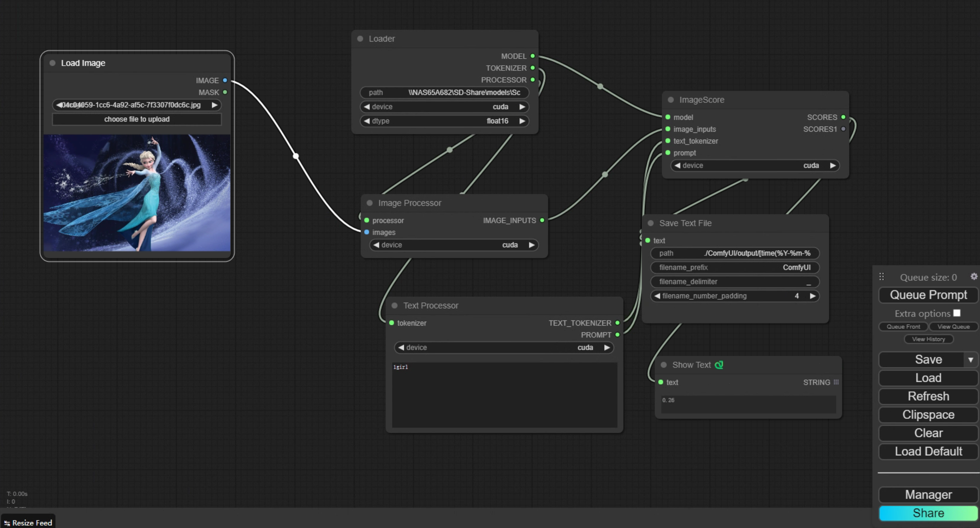Collapse the ImageScore node dot
The width and height of the screenshot is (980, 528).
point(671,100)
